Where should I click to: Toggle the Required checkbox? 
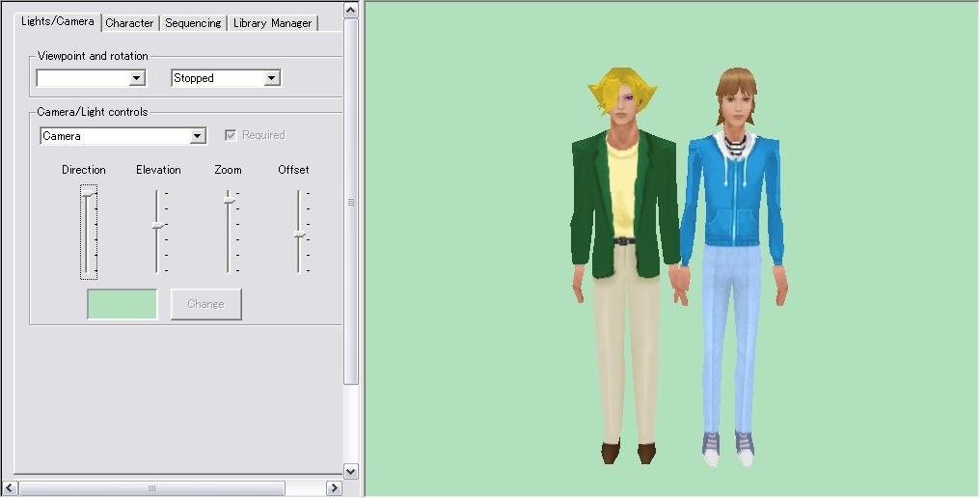pos(231,135)
